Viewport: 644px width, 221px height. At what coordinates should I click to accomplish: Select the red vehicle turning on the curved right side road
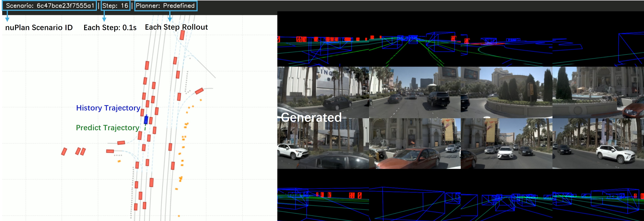tap(199, 91)
